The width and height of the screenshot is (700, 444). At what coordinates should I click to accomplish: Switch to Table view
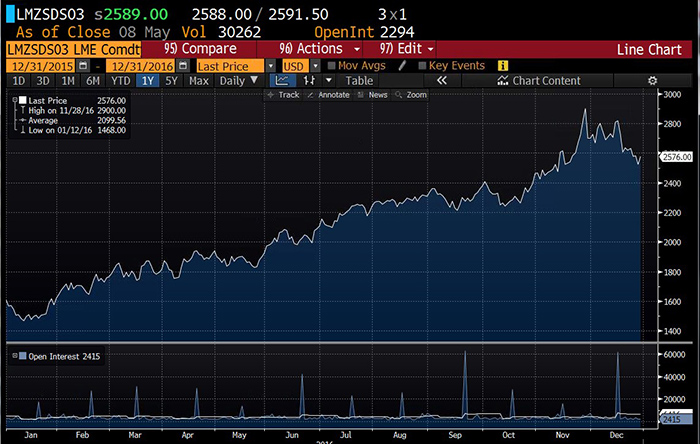360,80
